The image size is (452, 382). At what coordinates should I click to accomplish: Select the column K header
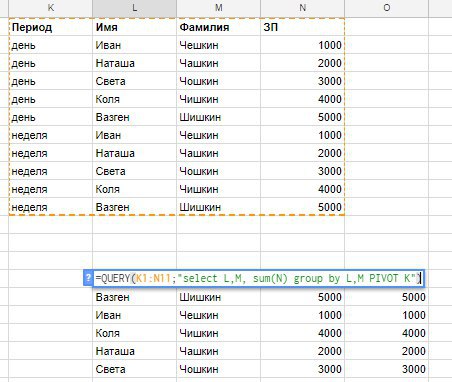tap(51, 8)
